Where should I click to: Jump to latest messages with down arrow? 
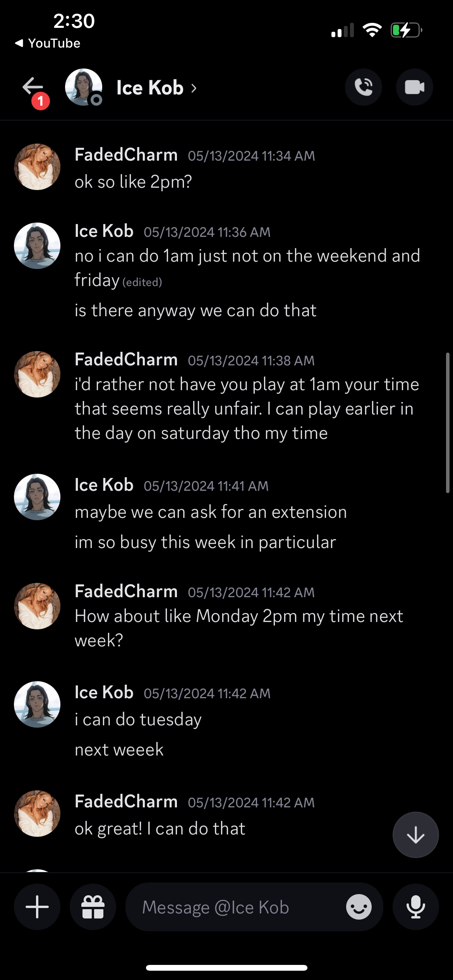(x=416, y=835)
